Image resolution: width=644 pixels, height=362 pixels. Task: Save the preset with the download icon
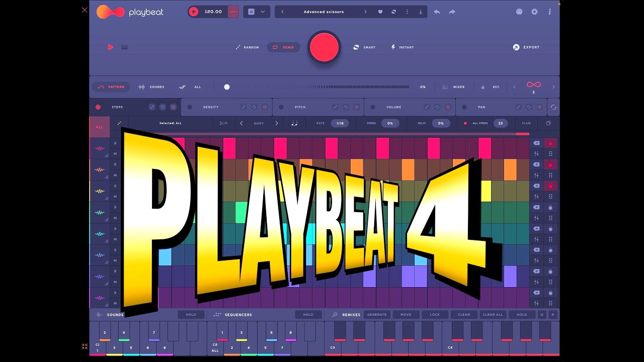tap(421, 12)
